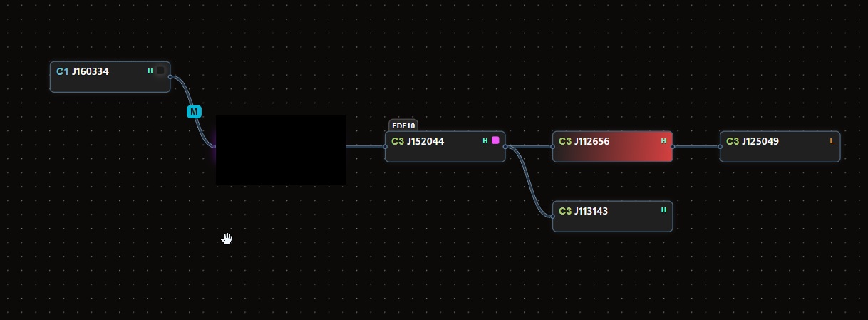
Task: Click the H label on J160334
Action: pos(150,71)
